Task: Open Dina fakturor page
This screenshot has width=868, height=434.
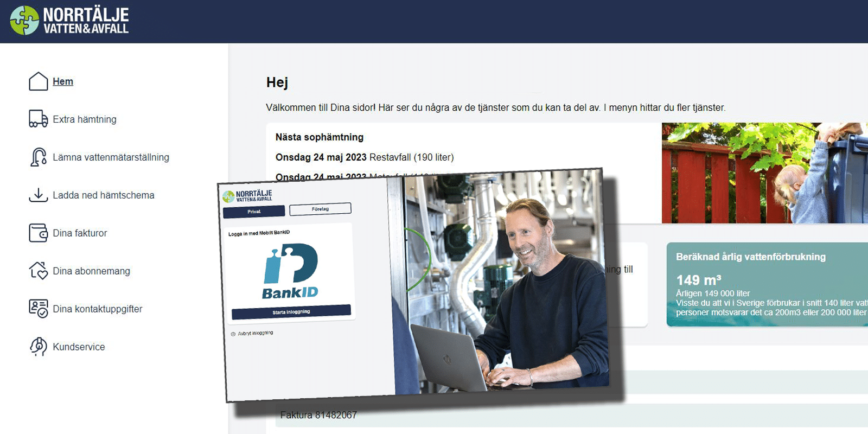Action: (x=80, y=233)
